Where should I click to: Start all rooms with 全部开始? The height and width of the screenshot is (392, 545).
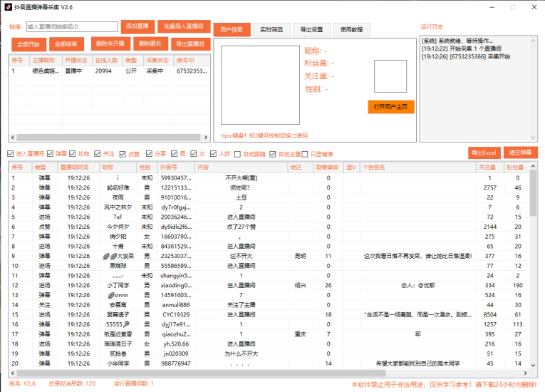coord(28,44)
